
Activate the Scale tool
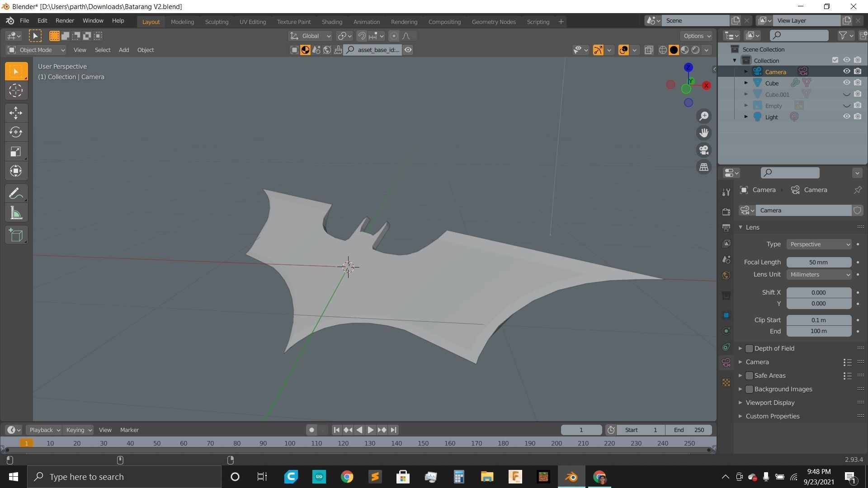(16, 151)
